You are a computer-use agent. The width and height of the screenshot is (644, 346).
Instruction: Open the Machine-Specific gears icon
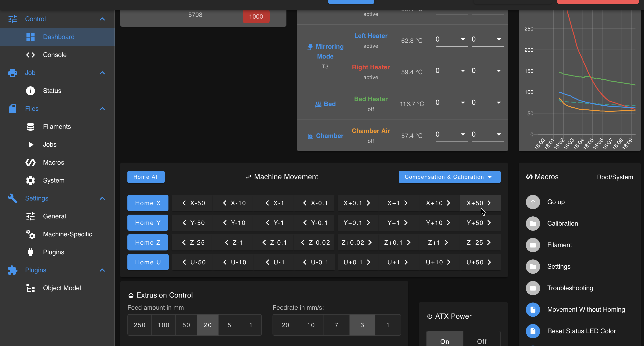(31, 234)
